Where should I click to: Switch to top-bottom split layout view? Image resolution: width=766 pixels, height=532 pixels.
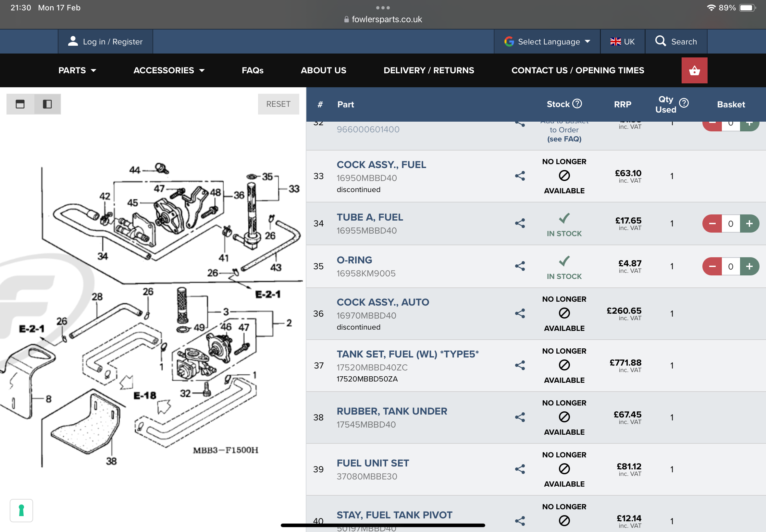[20, 104]
